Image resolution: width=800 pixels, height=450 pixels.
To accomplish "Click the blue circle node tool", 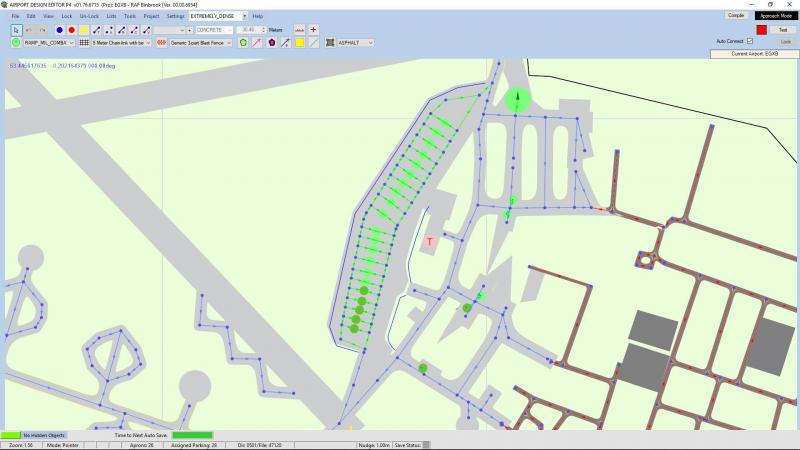I will point(59,30).
